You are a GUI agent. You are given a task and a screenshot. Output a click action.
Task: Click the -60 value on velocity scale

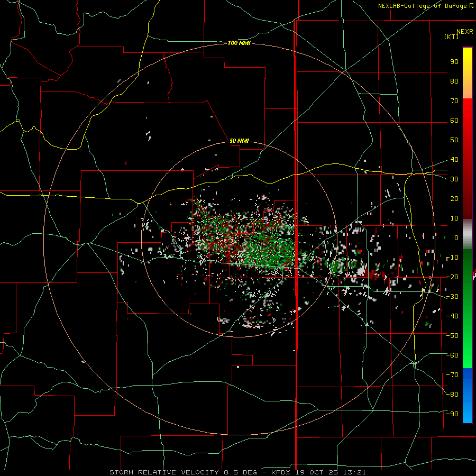tap(452, 355)
